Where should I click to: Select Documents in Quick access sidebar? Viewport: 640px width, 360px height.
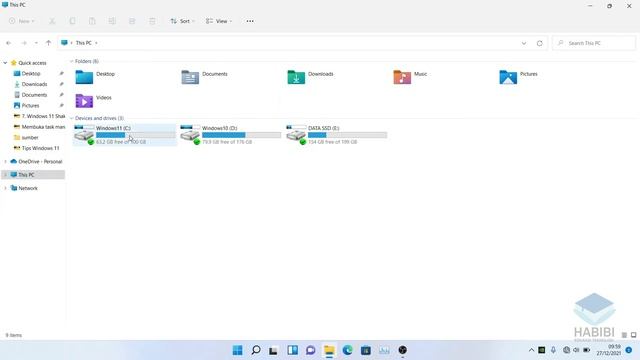tap(34, 95)
